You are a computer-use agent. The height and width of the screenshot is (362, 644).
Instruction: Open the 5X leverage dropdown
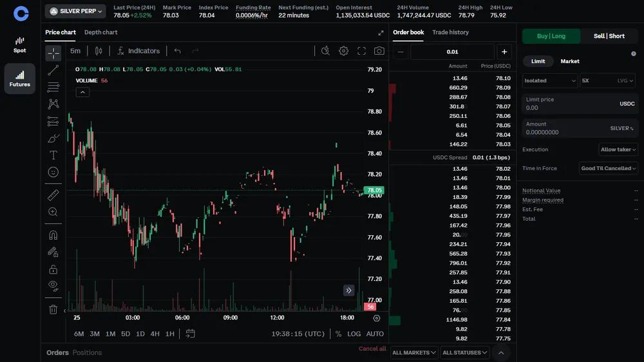click(607, 81)
